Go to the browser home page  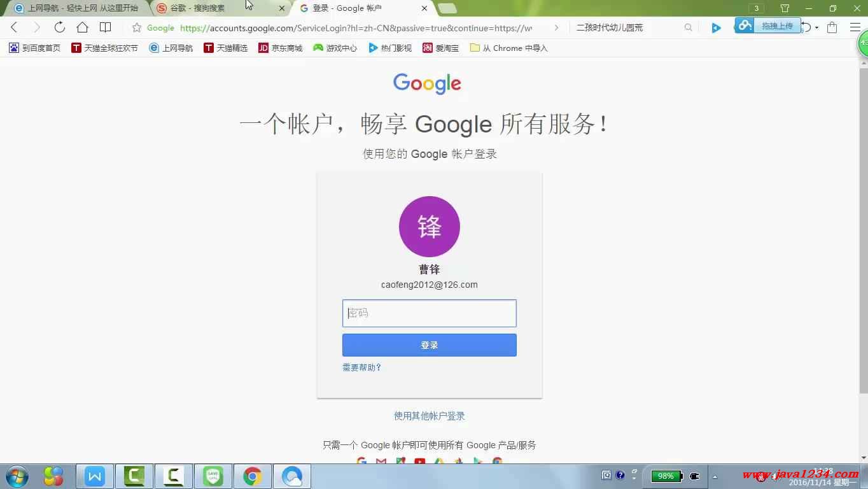click(x=82, y=27)
